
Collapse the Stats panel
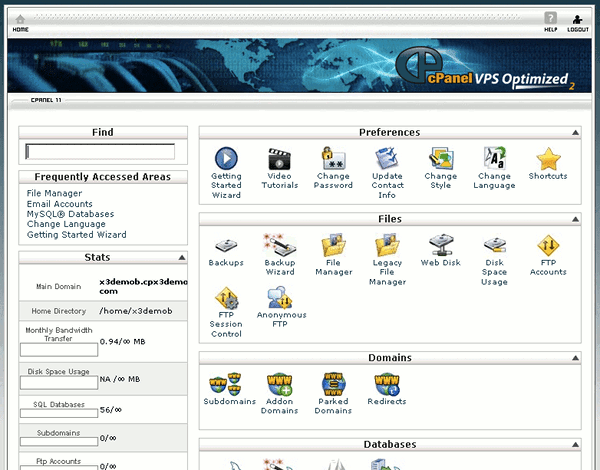click(182, 258)
